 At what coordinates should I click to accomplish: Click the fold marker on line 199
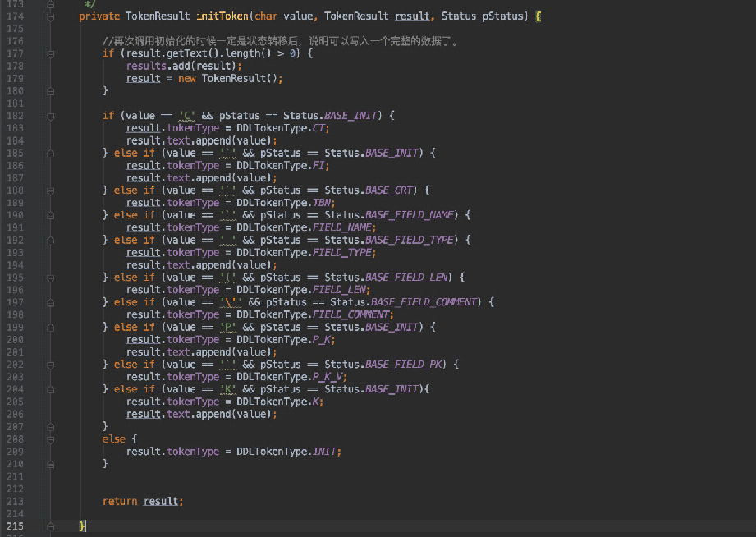point(51,327)
